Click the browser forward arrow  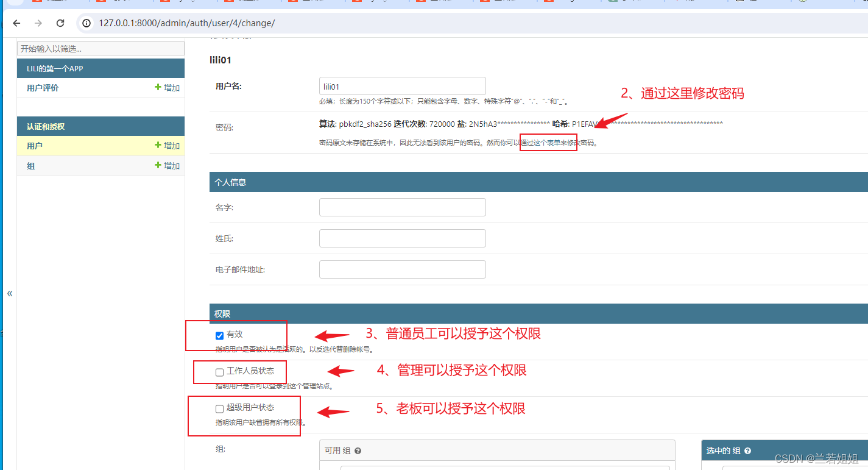[38, 23]
